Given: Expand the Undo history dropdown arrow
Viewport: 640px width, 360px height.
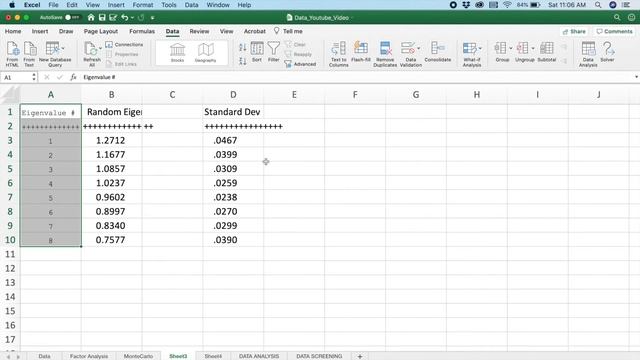Looking at the screenshot, I should [132, 18].
